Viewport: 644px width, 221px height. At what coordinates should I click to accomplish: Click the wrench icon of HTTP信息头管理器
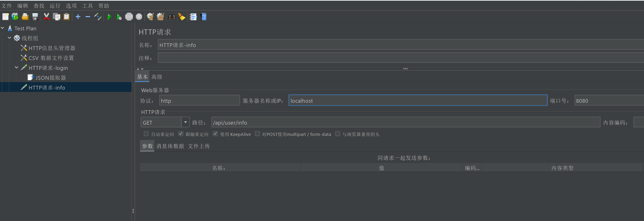tap(24, 47)
